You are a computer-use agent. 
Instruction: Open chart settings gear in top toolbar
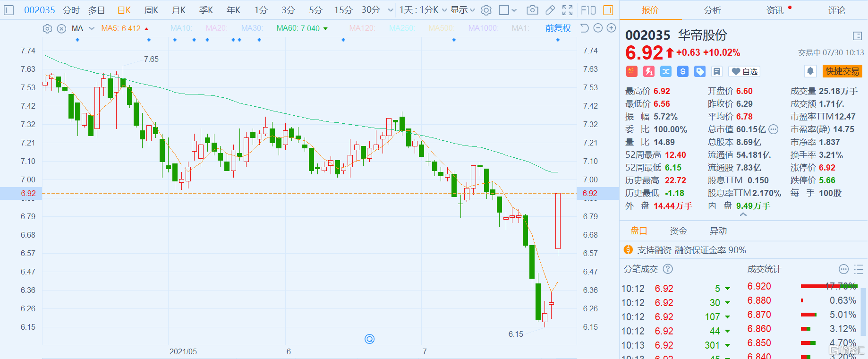[x=486, y=10]
